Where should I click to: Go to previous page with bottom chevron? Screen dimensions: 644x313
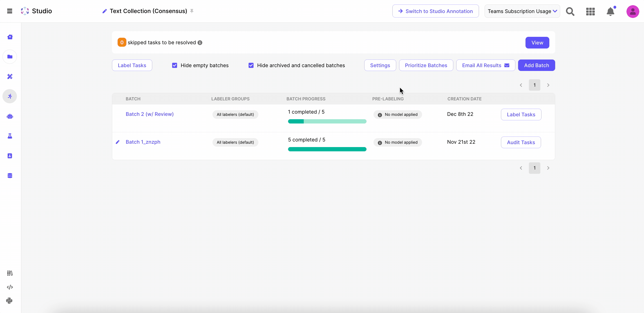pos(521,168)
